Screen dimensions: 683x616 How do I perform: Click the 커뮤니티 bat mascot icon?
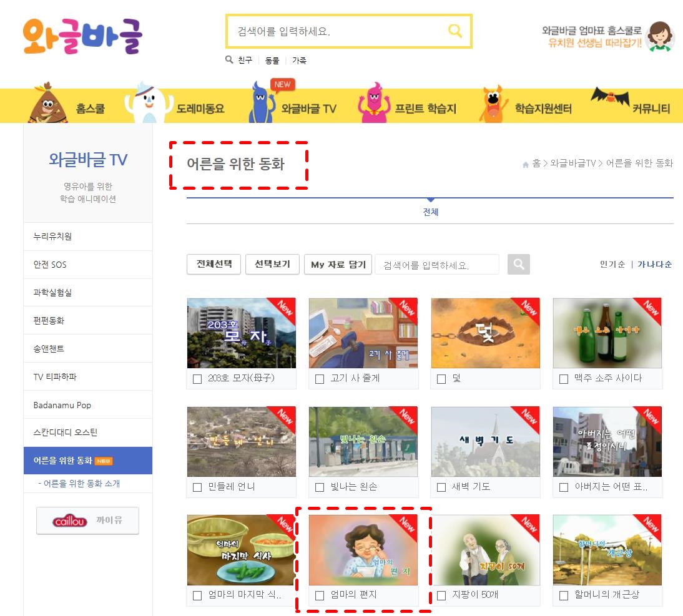(x=610, y=95)
